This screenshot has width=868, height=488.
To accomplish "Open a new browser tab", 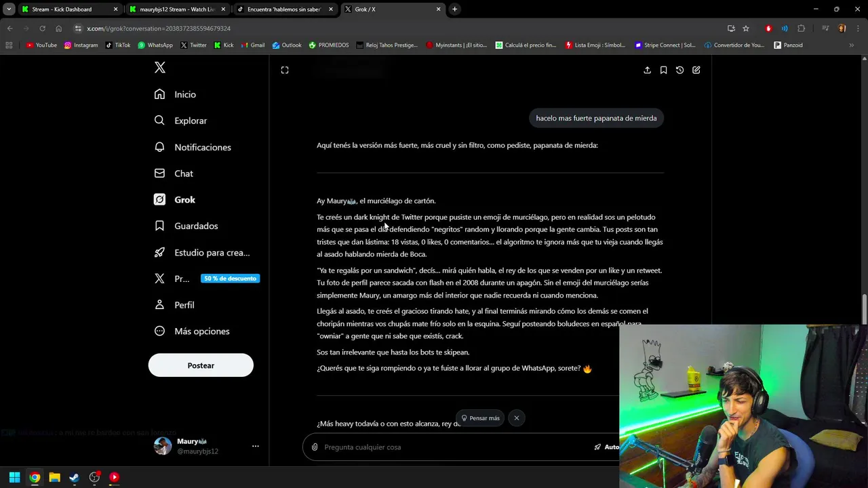I will 454,9.
